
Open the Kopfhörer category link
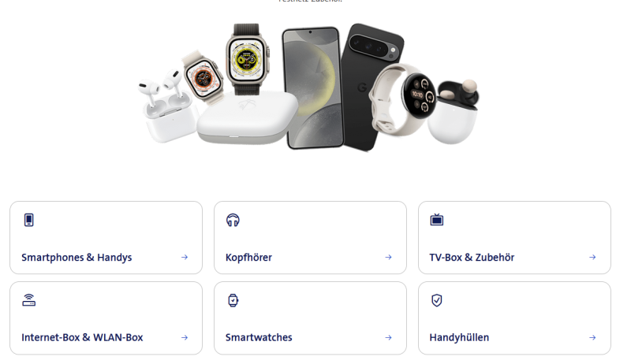pyautogui.click(x=310, y=238)
